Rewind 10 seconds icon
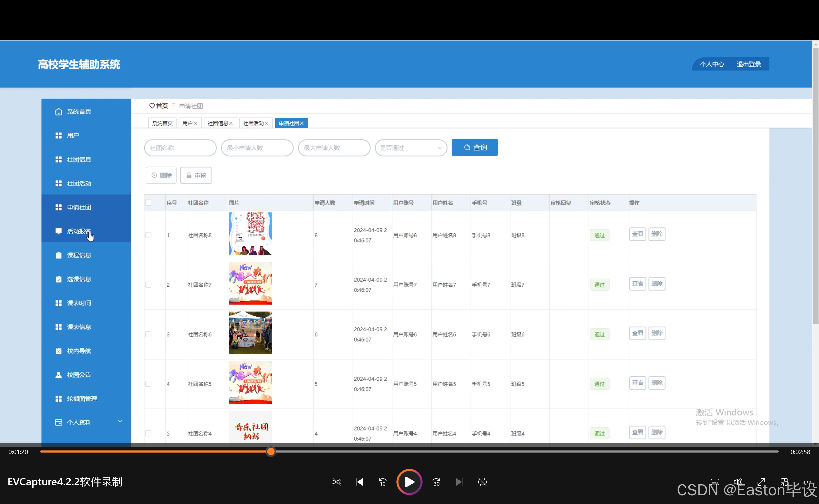Viewport: 819px width, 504px height. coord(382,482)
